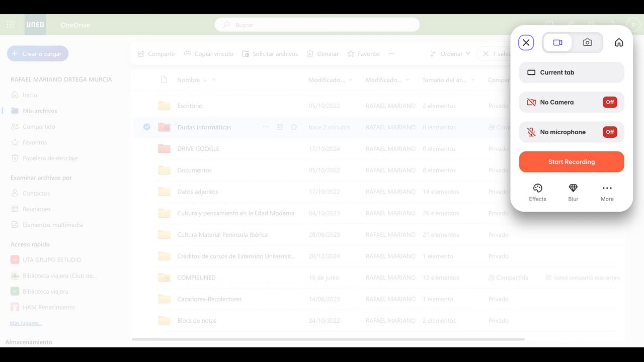Open the DRIVE GOOGLE folder
Image resolution: width=644 pixels, height=362 pixels.
pos(198,149)
